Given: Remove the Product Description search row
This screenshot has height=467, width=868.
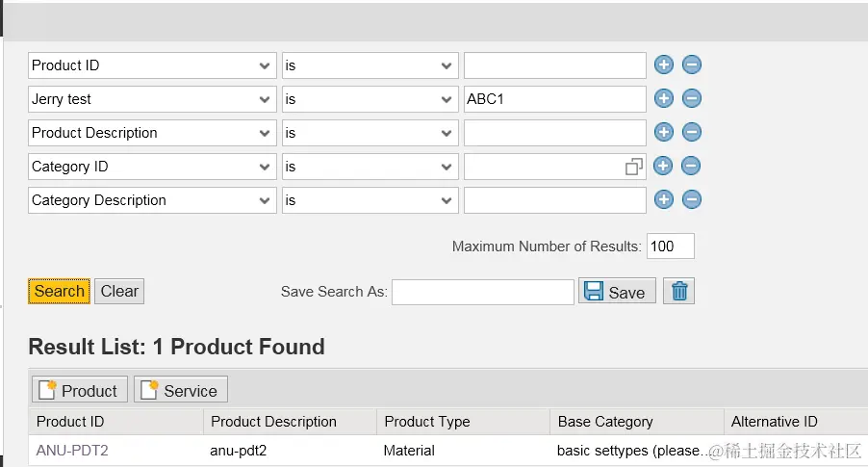Looking at the screenshot, I should click(691, 133).
